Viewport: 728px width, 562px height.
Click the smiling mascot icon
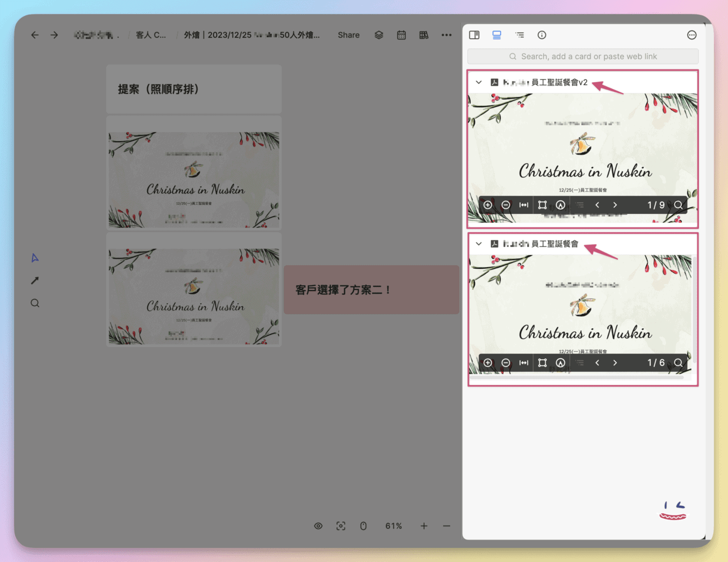673,511
